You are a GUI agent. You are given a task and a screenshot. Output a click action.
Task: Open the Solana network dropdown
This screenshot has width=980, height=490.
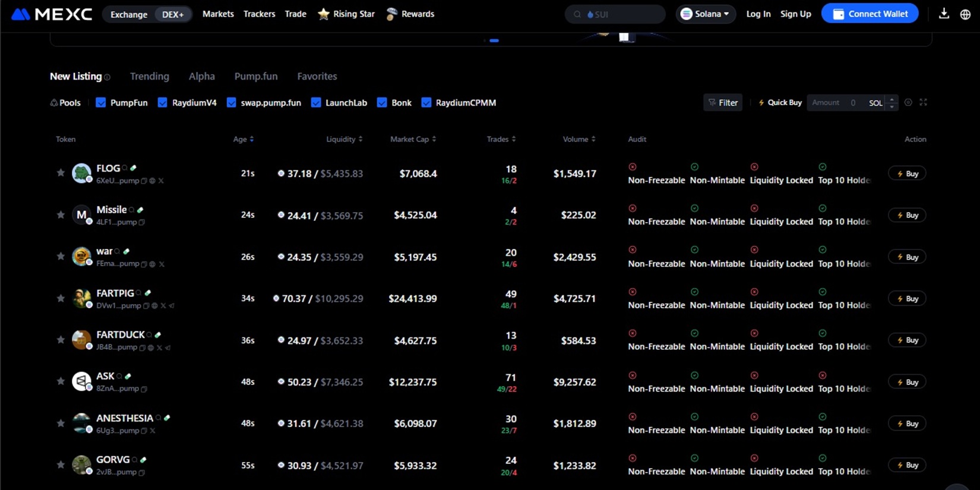(x=706, y=14)
